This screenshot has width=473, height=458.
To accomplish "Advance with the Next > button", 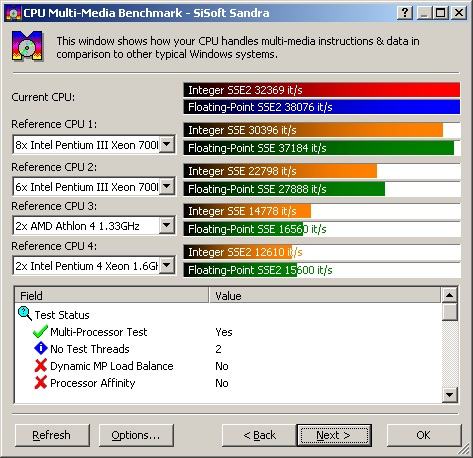I will tap(334, 435).
